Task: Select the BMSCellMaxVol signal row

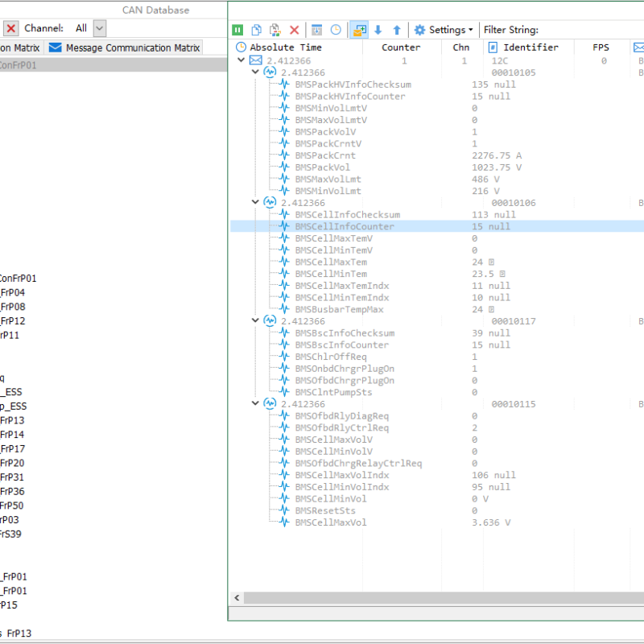Action: tap(330, 522)
